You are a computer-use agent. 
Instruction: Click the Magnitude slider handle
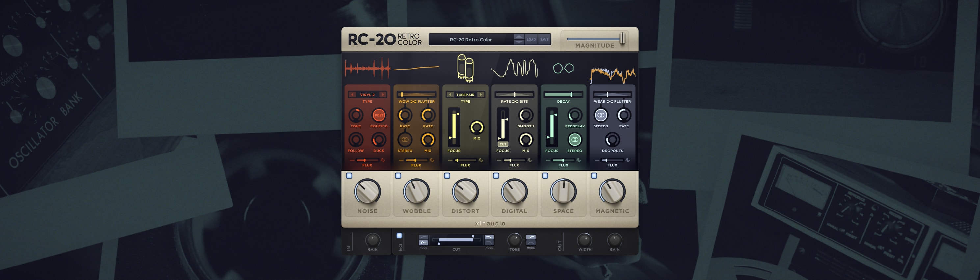[x=622, y=39]
